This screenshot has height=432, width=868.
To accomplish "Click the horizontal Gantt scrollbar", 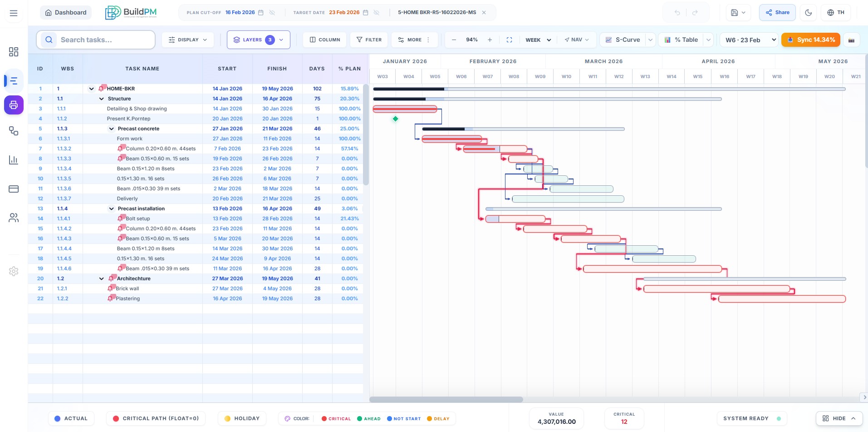I will pyautogui.click(x=446, y=399).
